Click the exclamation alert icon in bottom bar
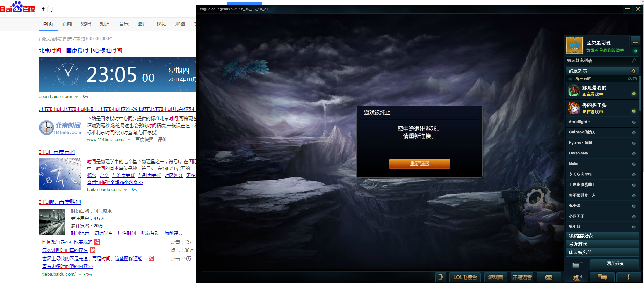This screenshot has width=644, height=283. pyautogui.click(x=629, y=277)
